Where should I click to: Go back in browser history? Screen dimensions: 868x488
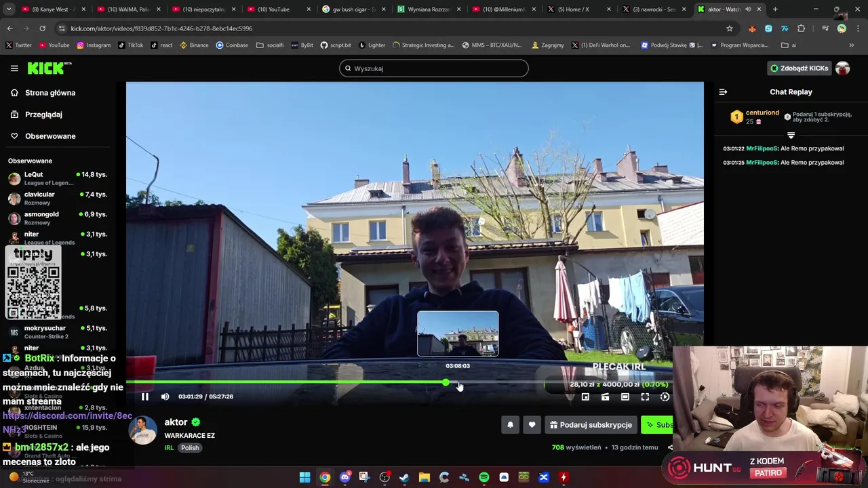(x=9, y=28)
